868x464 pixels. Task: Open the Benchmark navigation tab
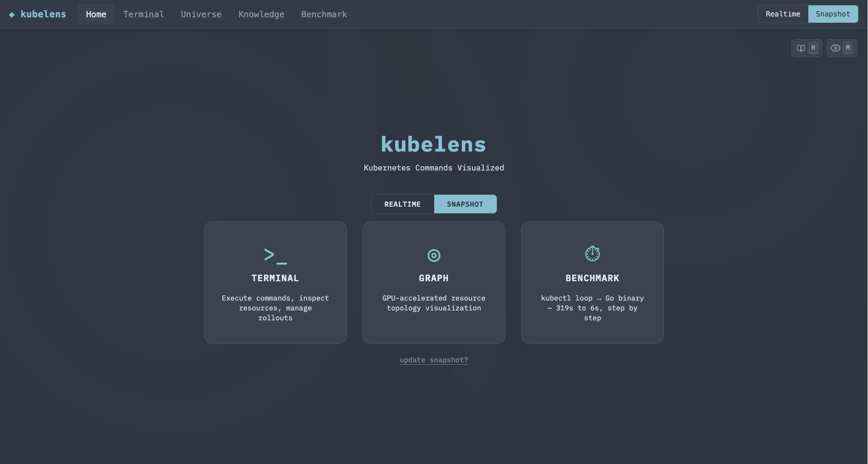324,14
